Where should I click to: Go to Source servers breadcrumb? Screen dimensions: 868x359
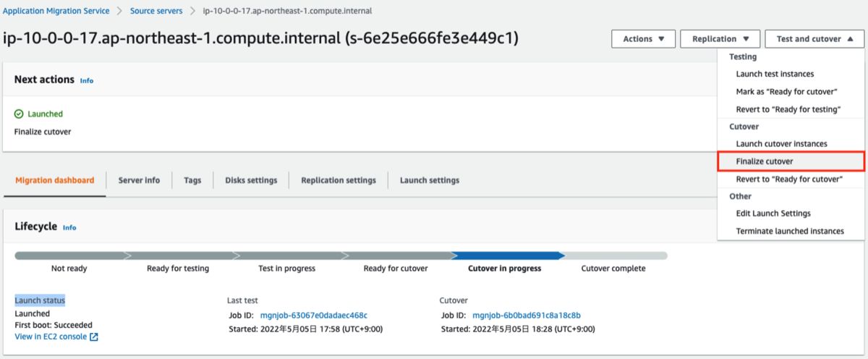[156, 11]
